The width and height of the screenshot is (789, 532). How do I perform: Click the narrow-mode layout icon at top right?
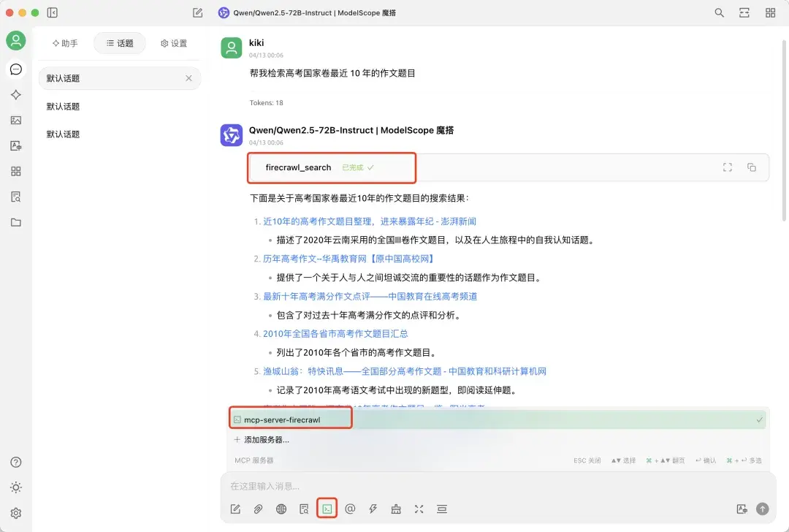[744, 12]
